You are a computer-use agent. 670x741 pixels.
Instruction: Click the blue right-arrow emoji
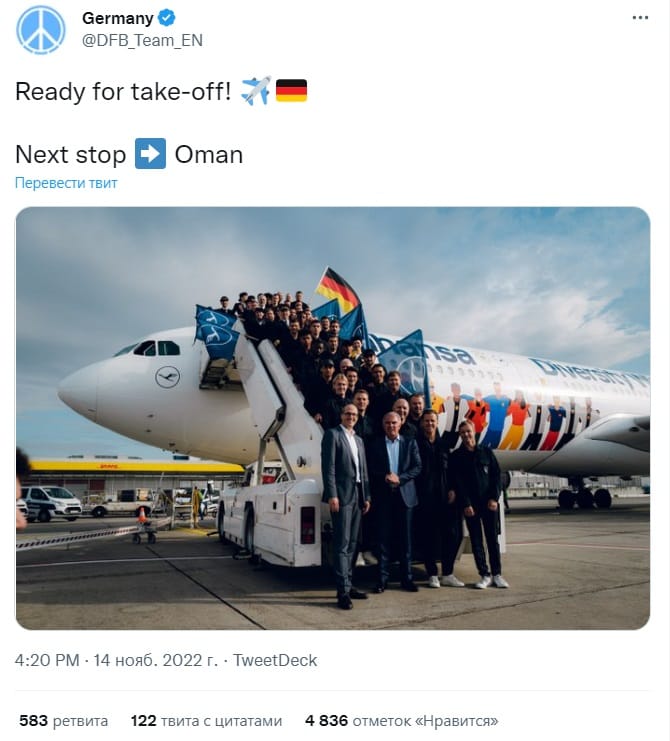pos(150,154)
